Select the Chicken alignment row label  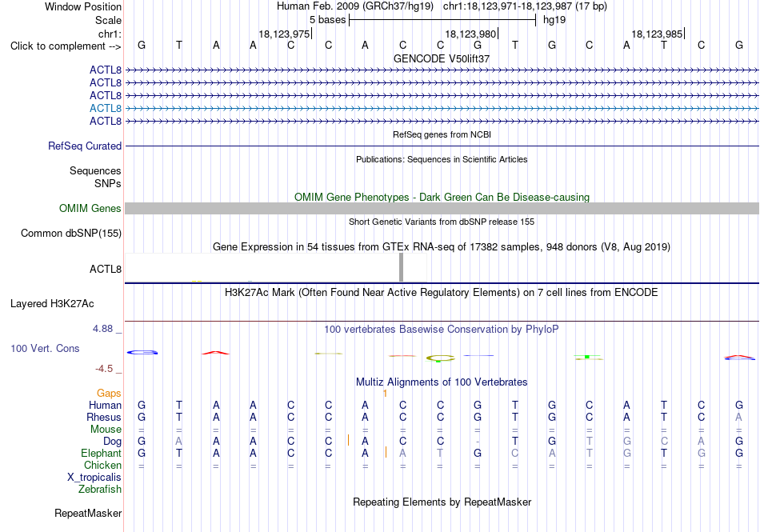[102, 465]
